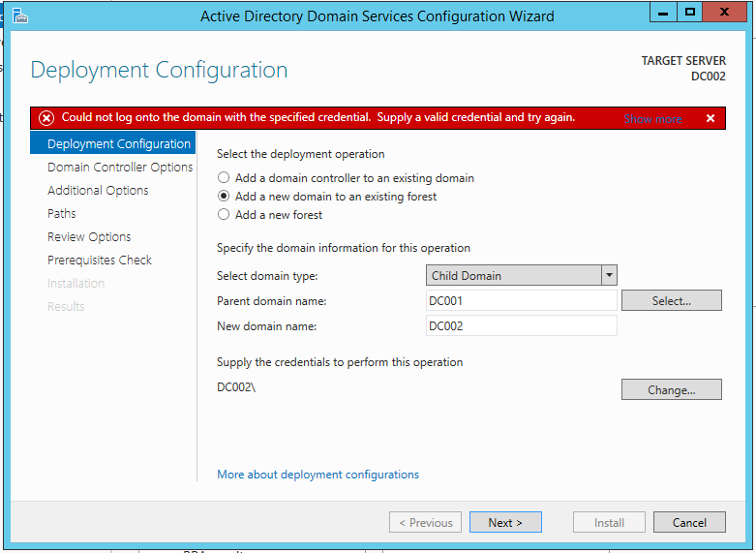Click the greyed Results step
The width and height of the screenshot is (756, 553).
(x=66, y=306)
